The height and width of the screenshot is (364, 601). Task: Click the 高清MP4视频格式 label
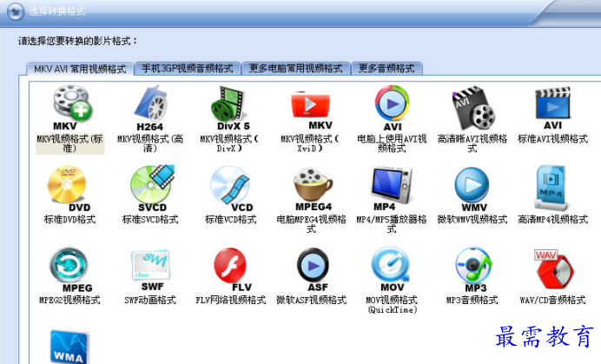tap(552, 220)
